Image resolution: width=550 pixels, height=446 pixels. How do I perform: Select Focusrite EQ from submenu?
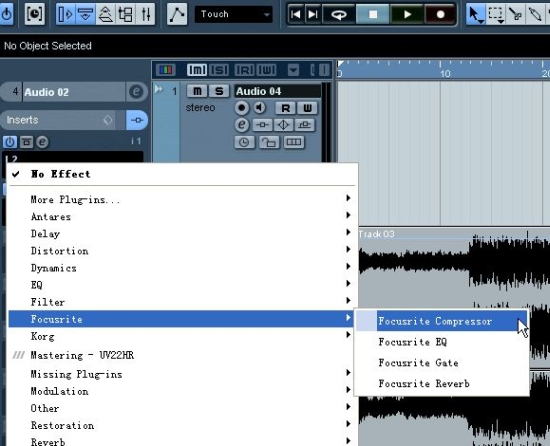point(441,342)
